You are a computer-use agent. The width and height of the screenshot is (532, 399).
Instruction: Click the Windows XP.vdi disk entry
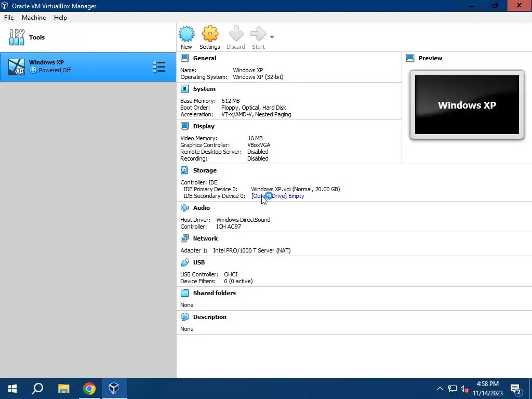pos(295,189)
